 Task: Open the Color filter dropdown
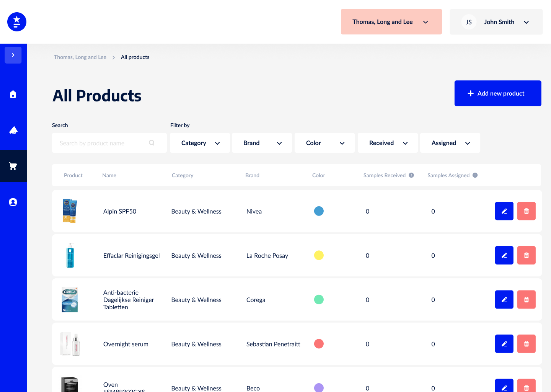(x=324, y=143)
